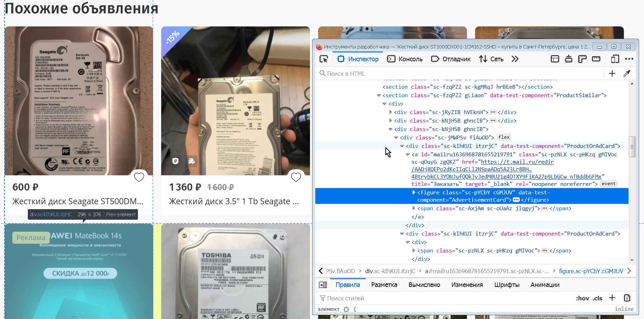This screenshot has height=319, width=644.
Task: Switch to the Консоль tab
Action: pos(405,59)
